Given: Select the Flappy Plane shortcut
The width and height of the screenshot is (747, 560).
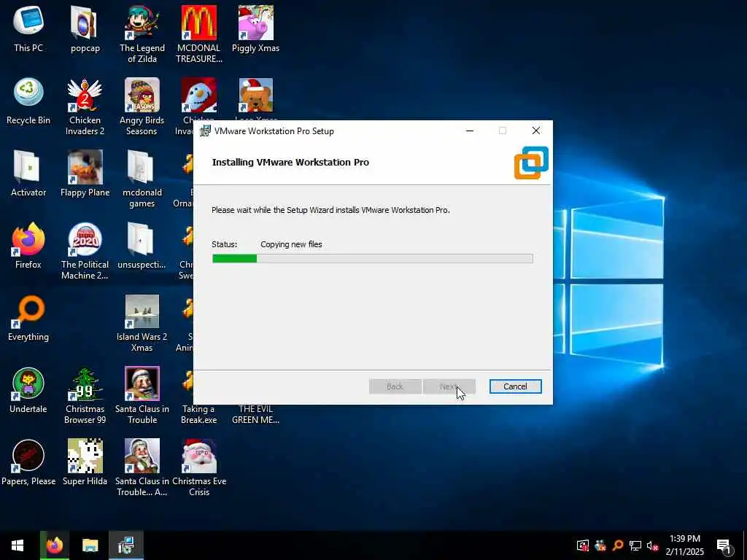Looking at the screenshot, I should click(85, 174).
